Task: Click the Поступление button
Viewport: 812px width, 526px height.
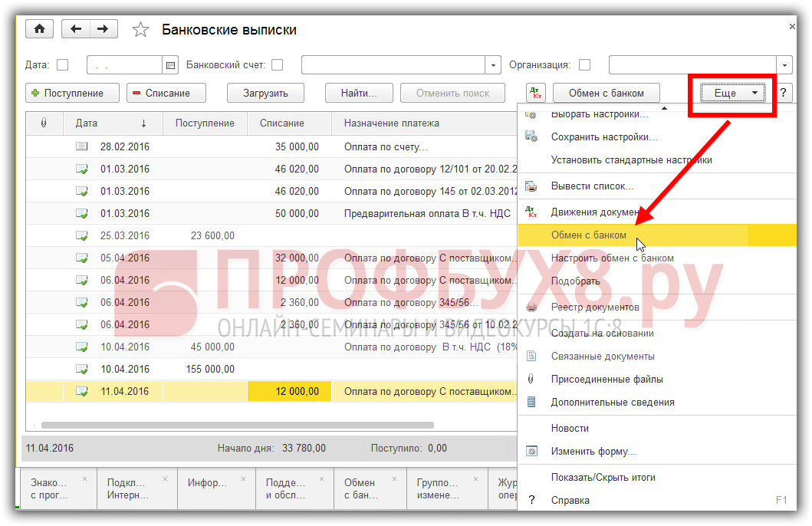Action: tap(73, 94)
